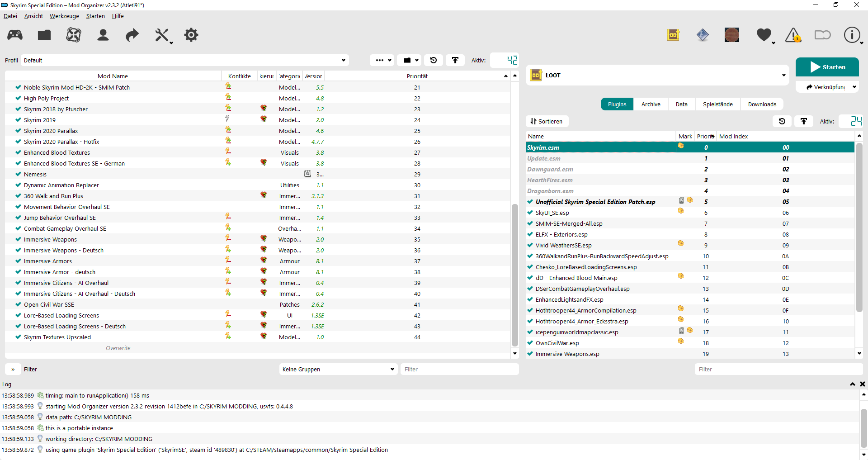
Task: Open settings with the gear icon
Action: [x=191, y=35]
